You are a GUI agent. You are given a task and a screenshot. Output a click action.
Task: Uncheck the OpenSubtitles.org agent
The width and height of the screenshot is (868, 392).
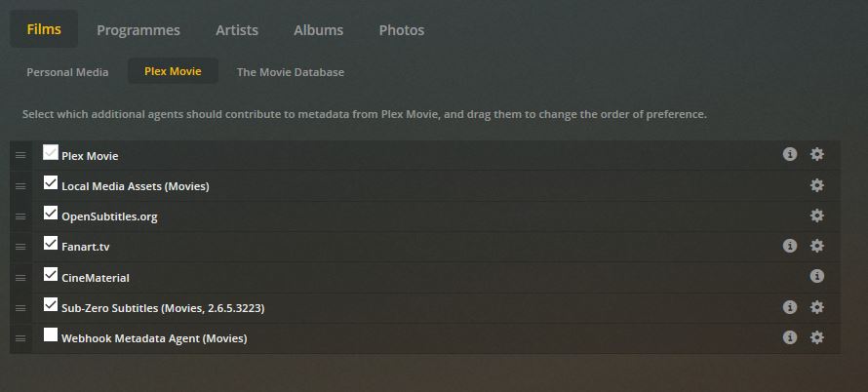tap(51, 214)
